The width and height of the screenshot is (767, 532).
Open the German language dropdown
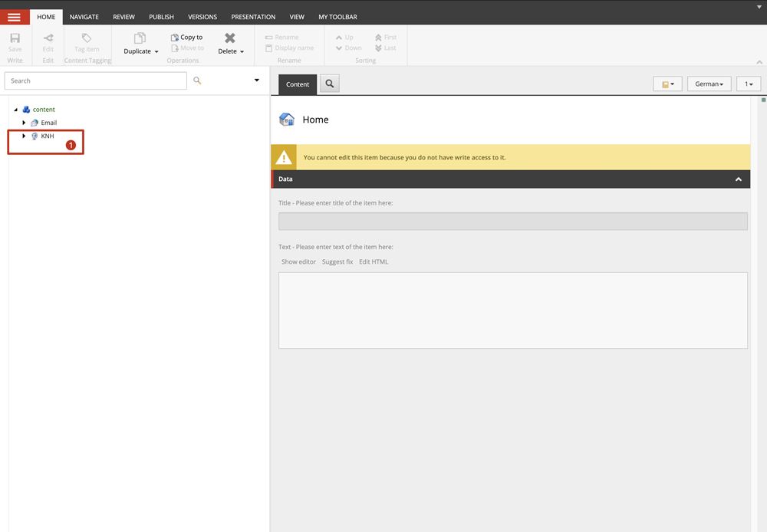709,84
